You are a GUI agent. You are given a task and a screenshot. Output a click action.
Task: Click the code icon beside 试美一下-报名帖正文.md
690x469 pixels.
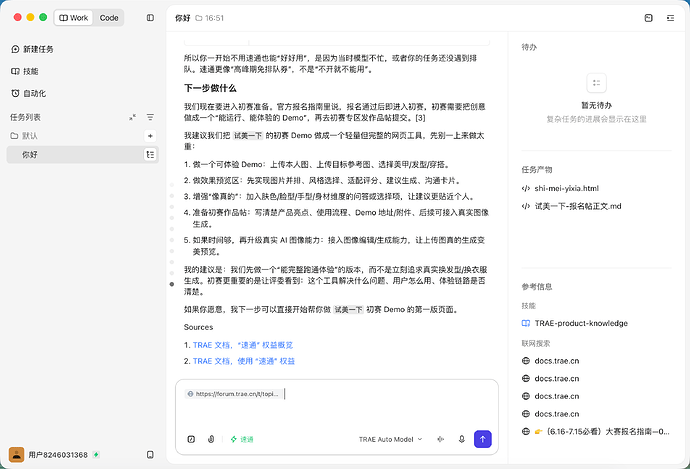[x=526, y=206]
